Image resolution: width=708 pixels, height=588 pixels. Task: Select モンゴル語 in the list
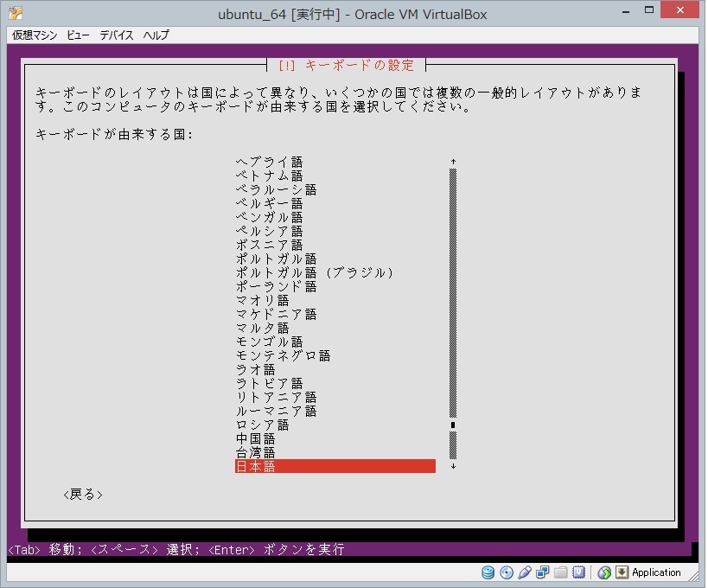[x=270, y=342]
